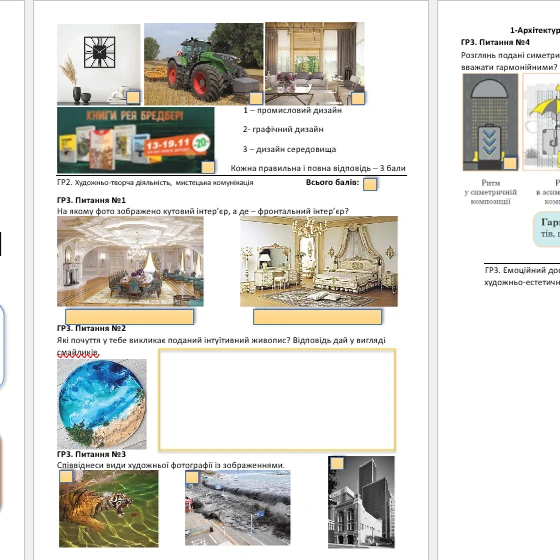Click the heading ГР3. Питання №1
This screenshot has width=560, height=560.
coord(91,200)
